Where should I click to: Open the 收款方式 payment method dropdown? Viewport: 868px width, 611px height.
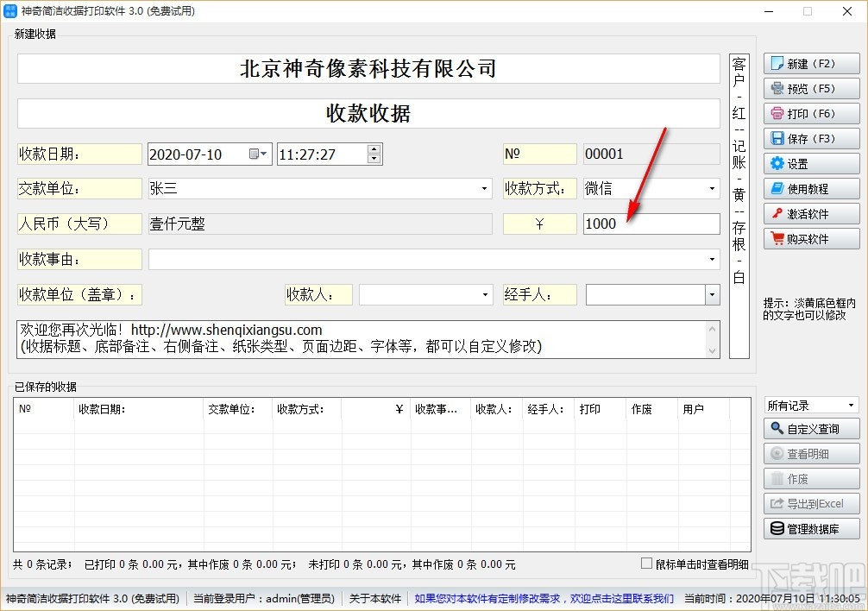click(x=713, y=188)
